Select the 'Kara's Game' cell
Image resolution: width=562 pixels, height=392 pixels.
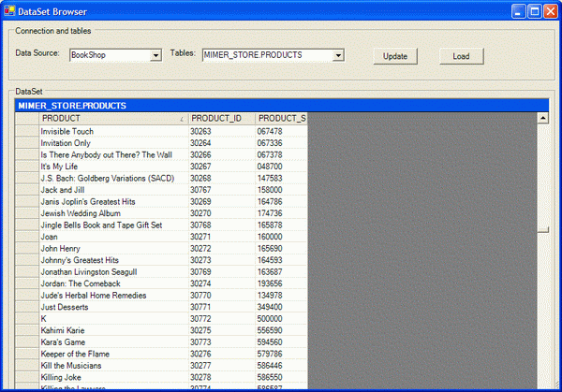pos(113,341)
